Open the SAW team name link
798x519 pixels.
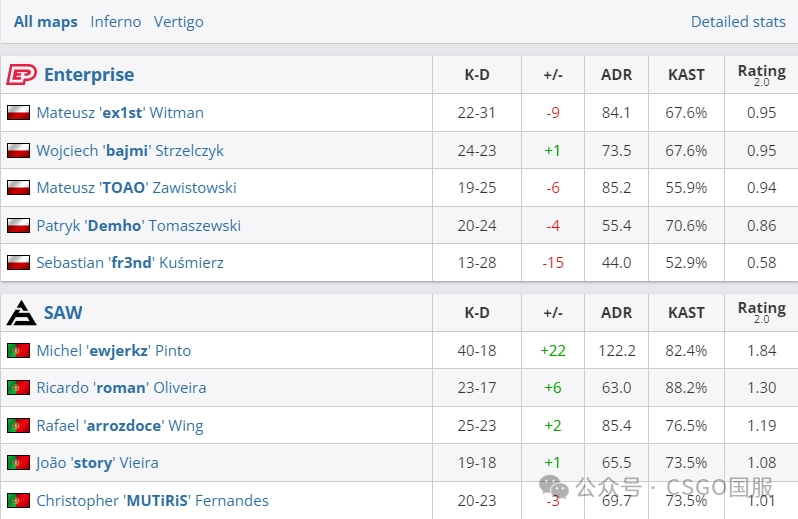click(x=63, y=313)
